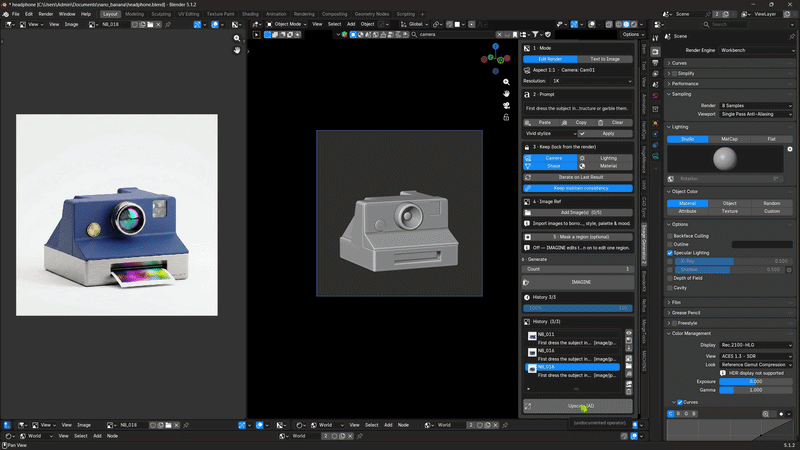Toggle the Lighting keep lock

coord(605,158)
